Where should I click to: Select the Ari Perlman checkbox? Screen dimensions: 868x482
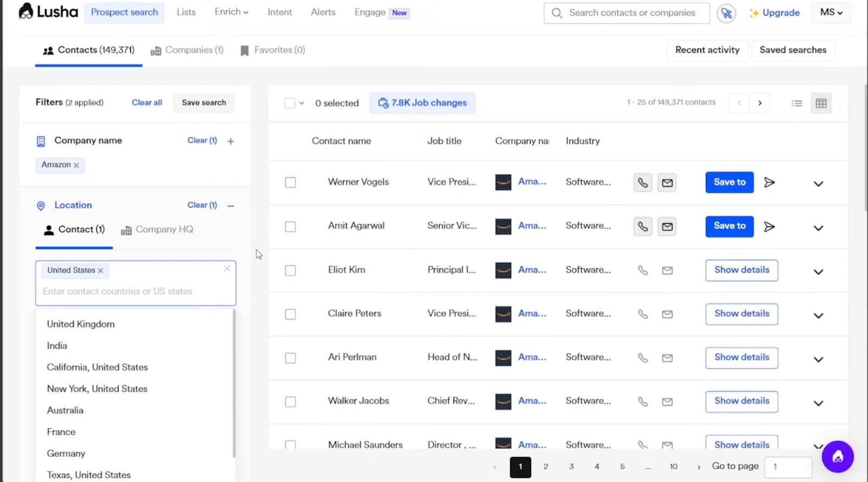point(290,358)
